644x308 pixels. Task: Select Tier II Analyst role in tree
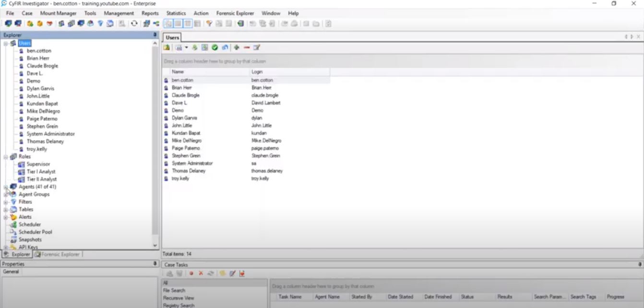tap(41, 179)
